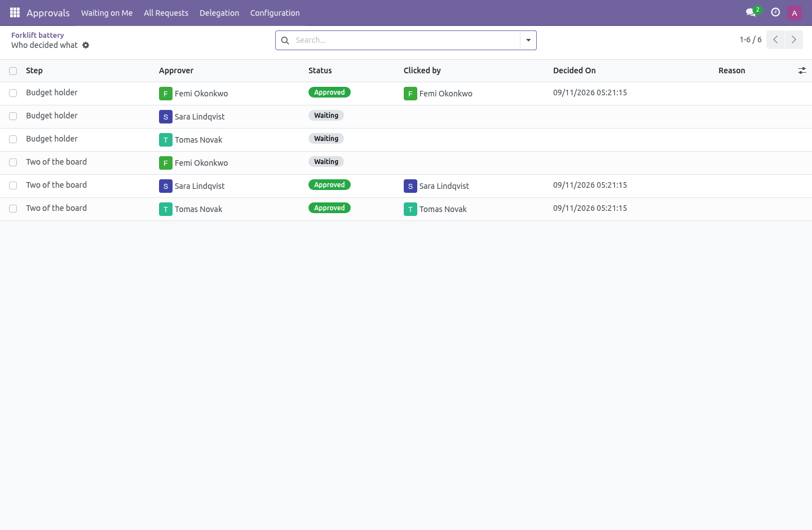Tick checkbox for Sara Lindqvist Budget holder row
The width and height of the screenshot is (812, 530).
[13, 116]
